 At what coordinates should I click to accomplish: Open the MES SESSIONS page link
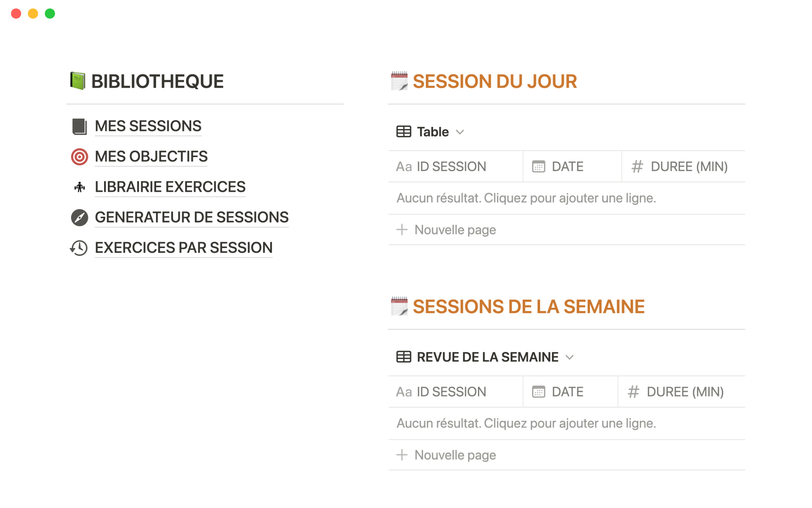(148, 126)
